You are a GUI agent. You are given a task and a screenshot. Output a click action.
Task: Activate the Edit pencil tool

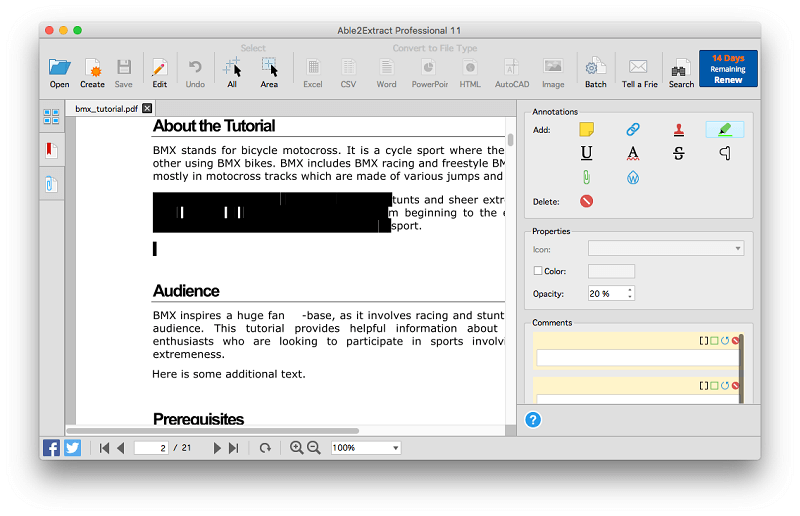pos(160,73)
